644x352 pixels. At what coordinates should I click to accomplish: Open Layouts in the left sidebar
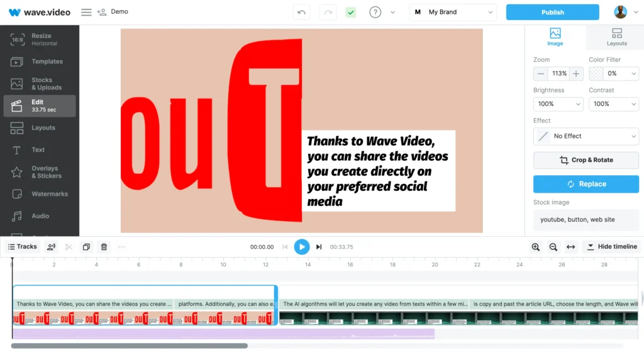[x=40, y=128]
